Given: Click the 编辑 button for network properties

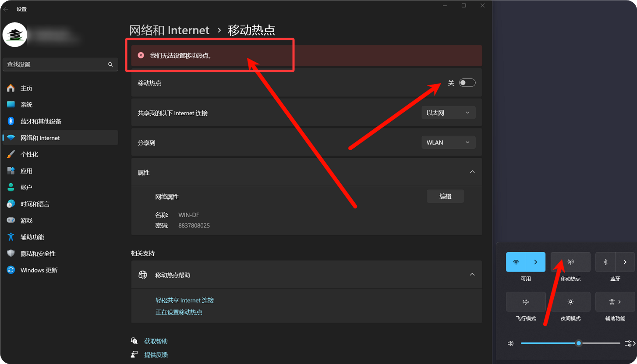Looking at the screenshot, I should tap(445, 196).
